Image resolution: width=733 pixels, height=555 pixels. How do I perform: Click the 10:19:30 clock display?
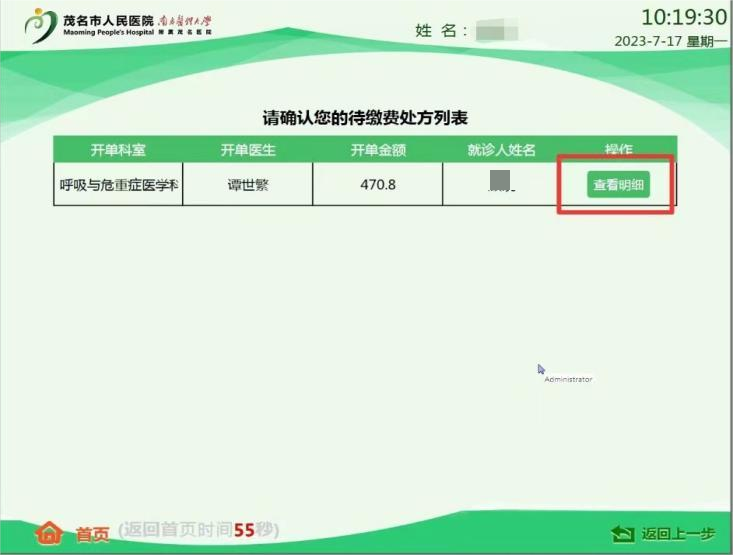[x=683, y=17]
